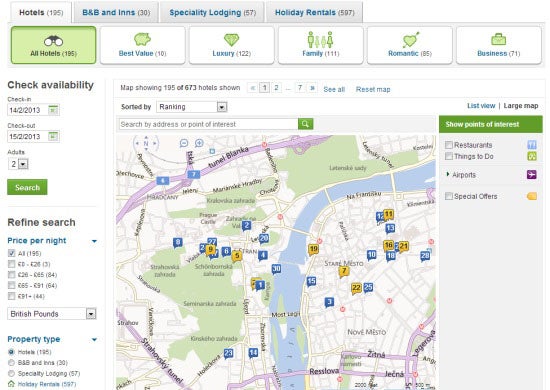Open the Sorted by Ranking dropdown

192,107
